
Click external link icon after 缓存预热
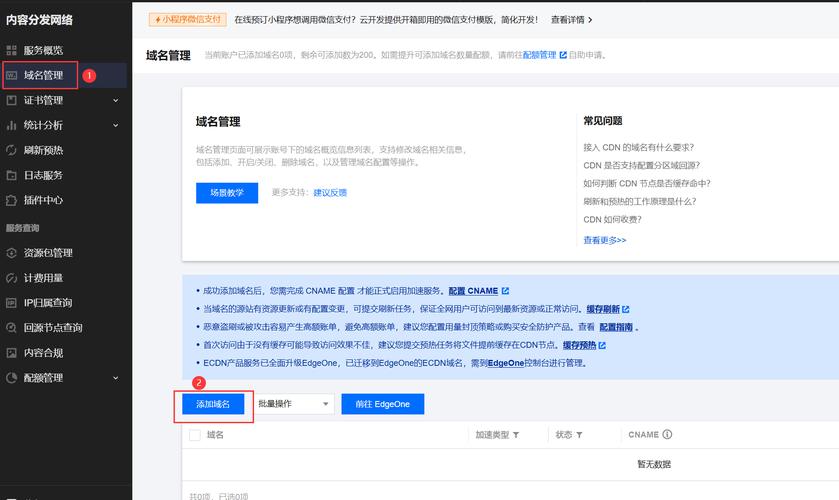(602, 345)
